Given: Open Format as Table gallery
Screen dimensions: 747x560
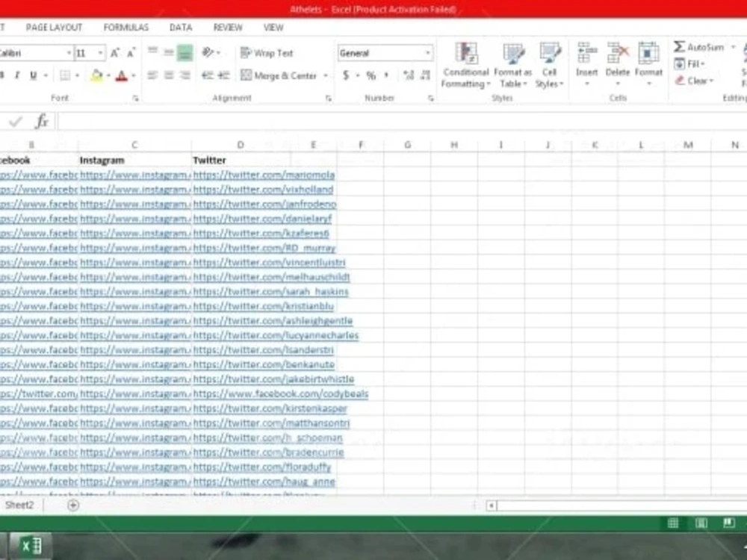Looking at the screenshot, I should [512, 65].
